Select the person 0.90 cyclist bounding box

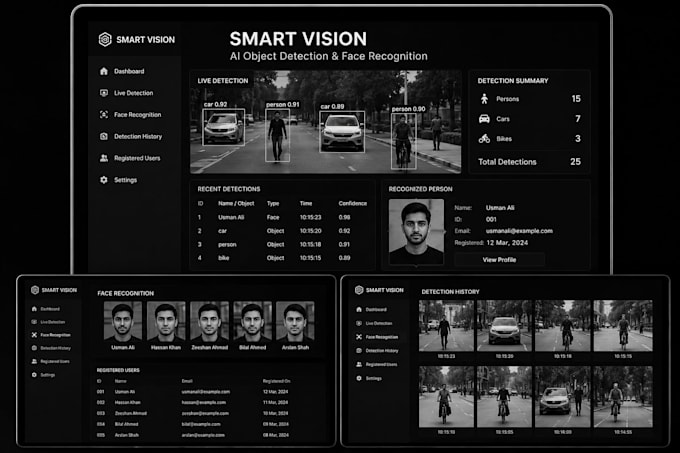coord(404,141)
